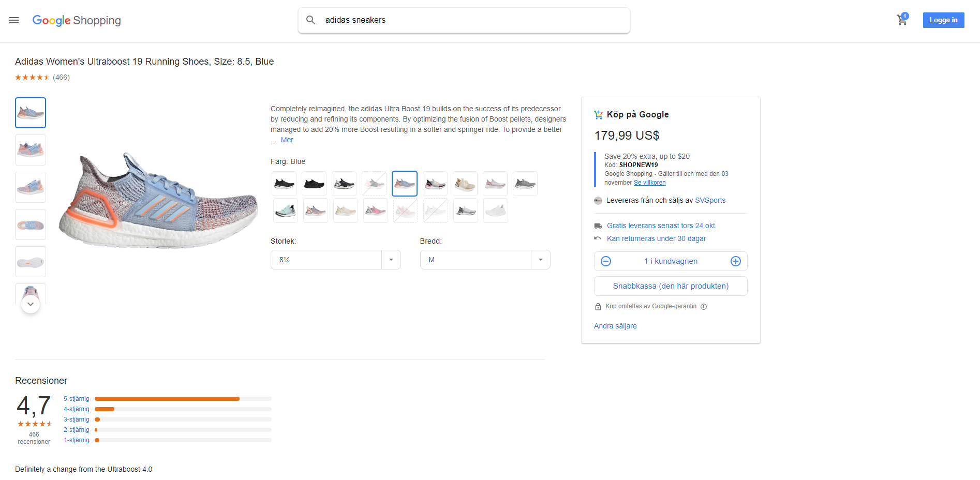This screenshot has width=980, height=480.
Task: Open the Se villkoren link
Action: coord(650,183)
